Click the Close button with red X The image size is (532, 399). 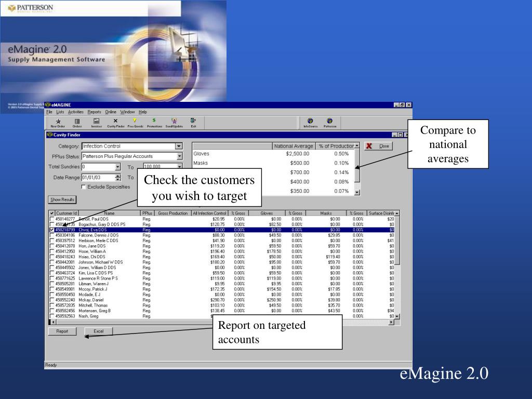[379, 146]
